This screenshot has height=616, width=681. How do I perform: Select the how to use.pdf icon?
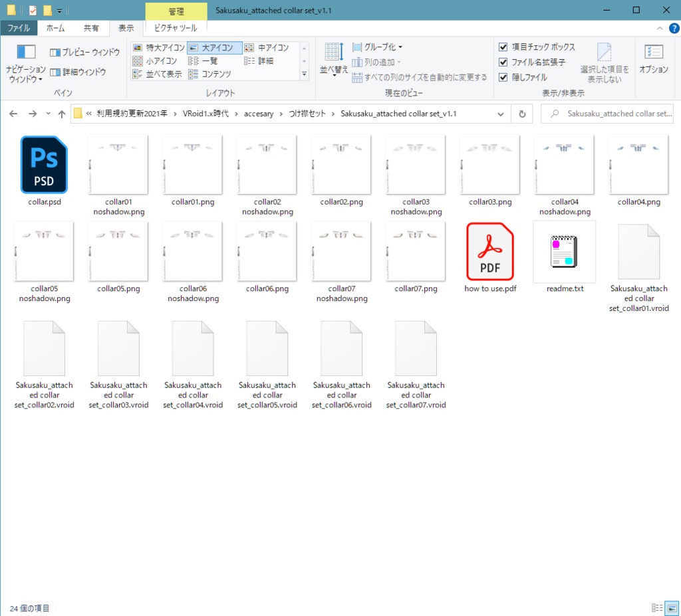click(x=490, y=251)
